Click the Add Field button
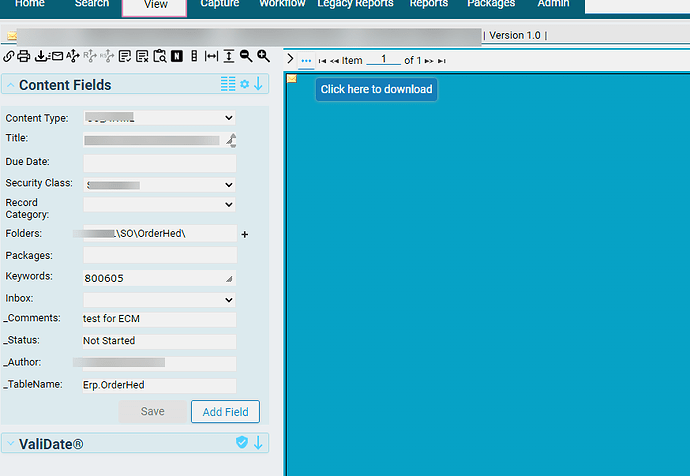This screenshot has width=690, height=476. click(x=225, y=412)
